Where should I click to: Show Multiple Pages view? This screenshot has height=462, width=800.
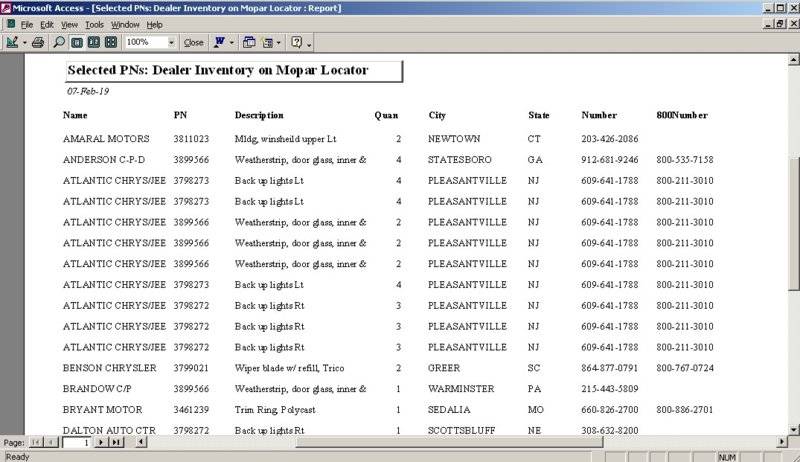coord(111,42)
